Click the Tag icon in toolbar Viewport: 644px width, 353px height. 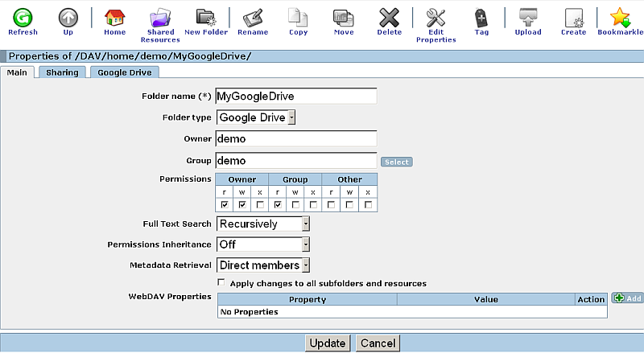click(481, 18)
